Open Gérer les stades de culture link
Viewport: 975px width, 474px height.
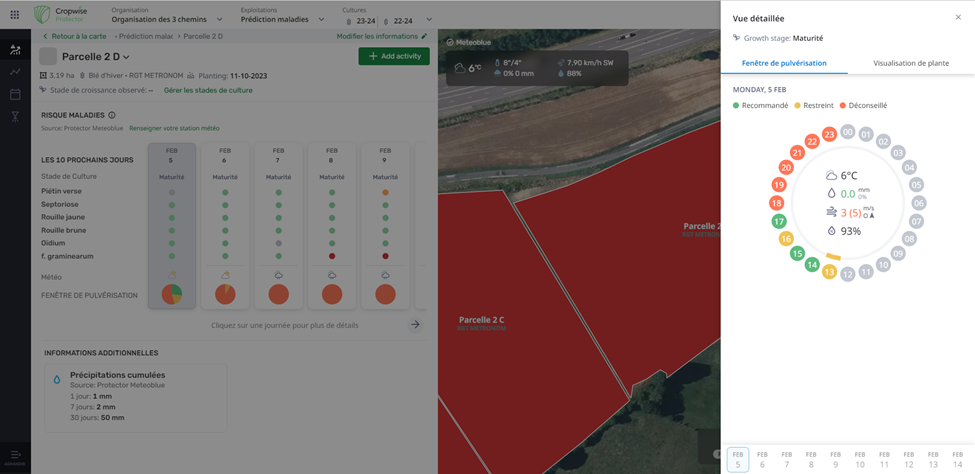(x=208, y=91)
